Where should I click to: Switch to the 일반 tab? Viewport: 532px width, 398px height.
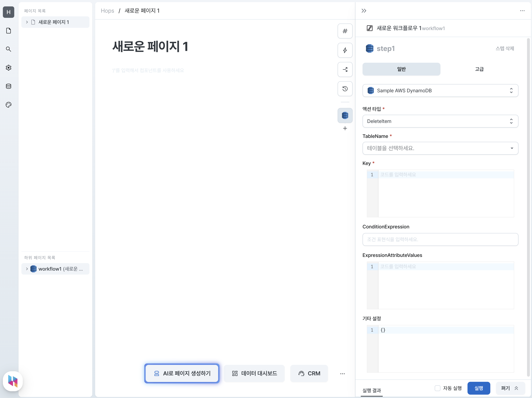click(x=401, y=69)
